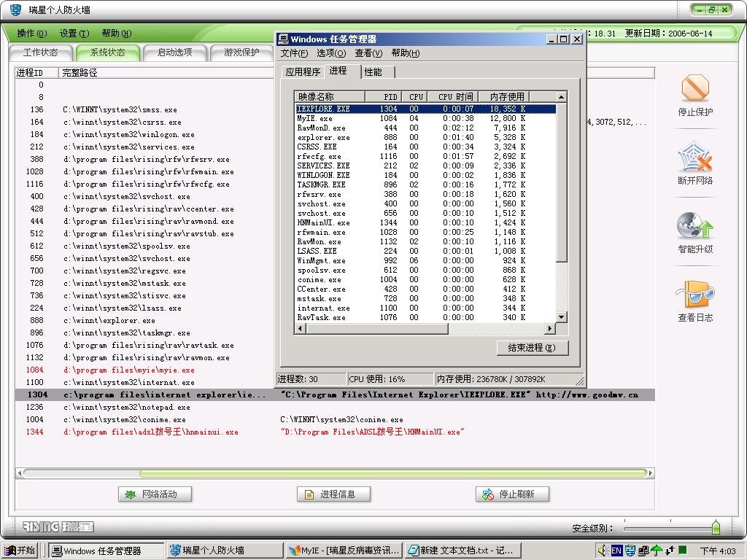Select the 进程 tab in Task Manager
The image size is (747, 560).
pos(341,71)
